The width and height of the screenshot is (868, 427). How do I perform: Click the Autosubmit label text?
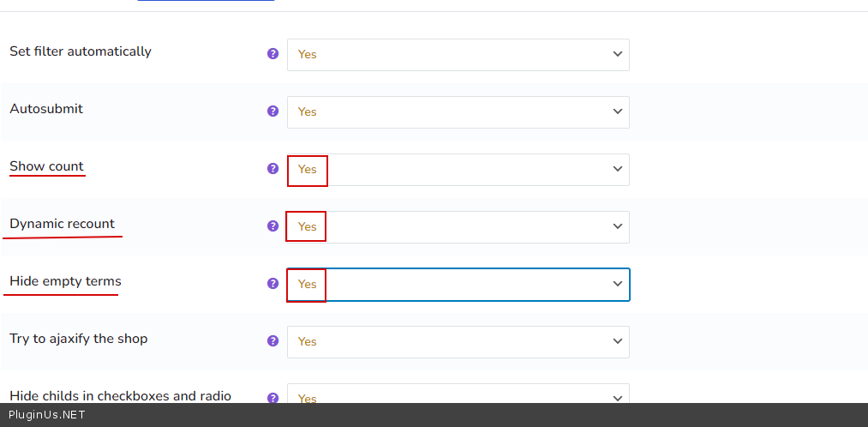pyautogui.click(x=46, y=109)
